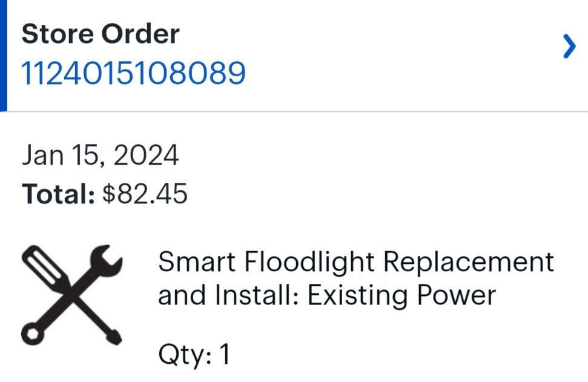This screenshot has width=588, height=382.
Task: Click the $82.45 total amount
Action: (x=145, y=194)
